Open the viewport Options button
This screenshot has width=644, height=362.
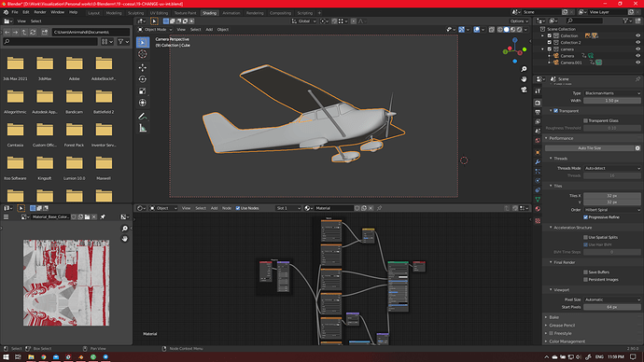coord(519,21)
